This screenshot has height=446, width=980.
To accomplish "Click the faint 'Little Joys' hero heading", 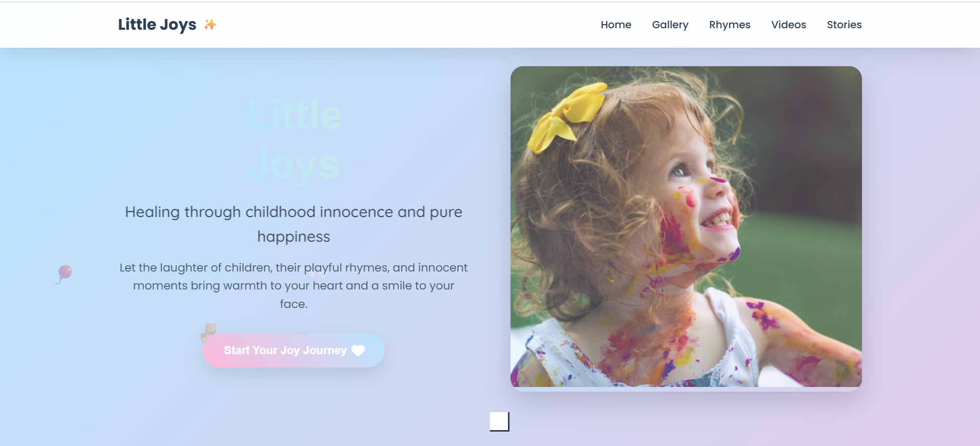I will 293,140.
